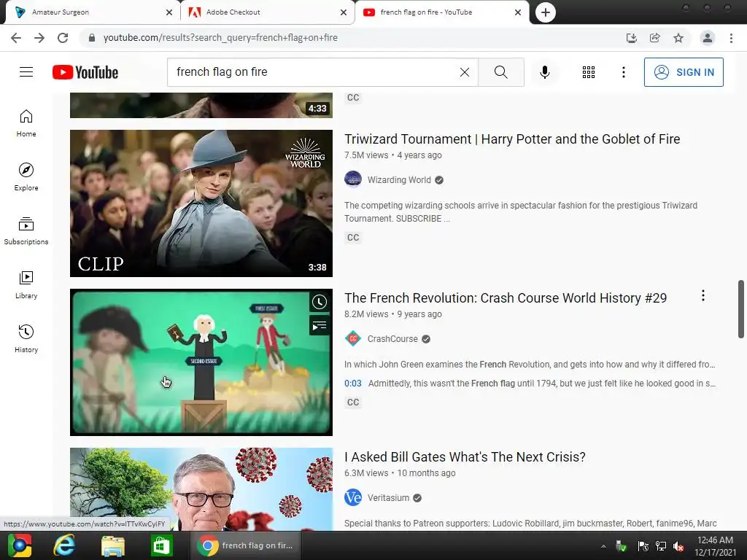747x560 pixels.
Task: Open YouTube settings three-dot menu
Action: (x=623, y=72)
